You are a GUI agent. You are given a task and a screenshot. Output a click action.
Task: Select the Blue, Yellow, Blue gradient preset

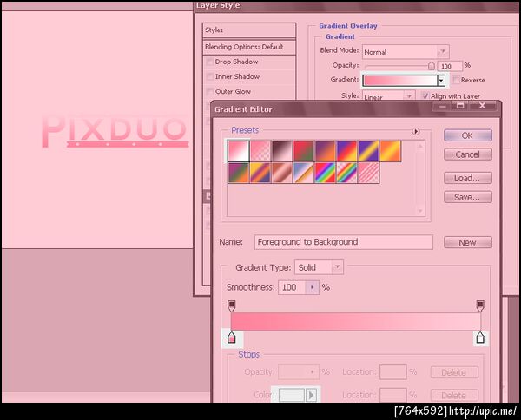click(x=368, y=151)
